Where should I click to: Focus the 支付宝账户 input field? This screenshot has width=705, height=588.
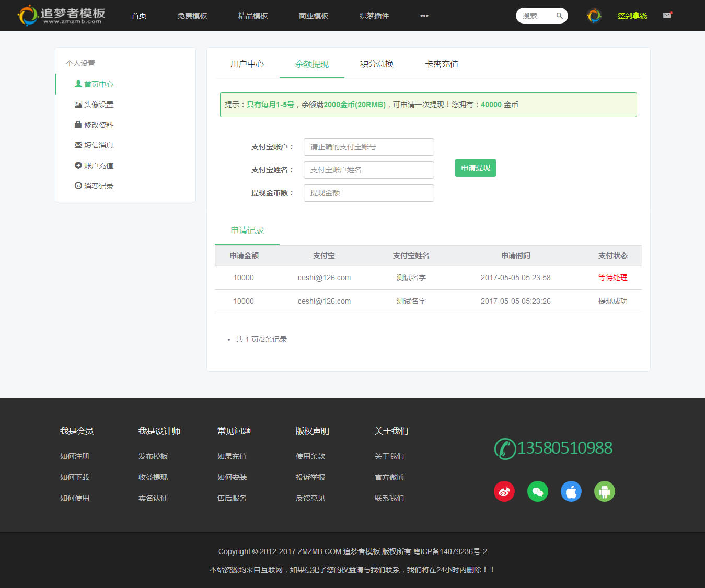(x=368, y=147)
